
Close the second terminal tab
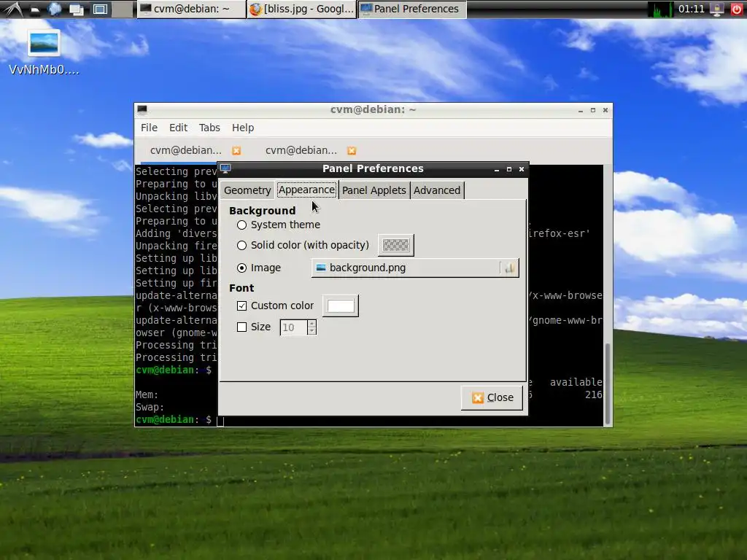[352, 150]
